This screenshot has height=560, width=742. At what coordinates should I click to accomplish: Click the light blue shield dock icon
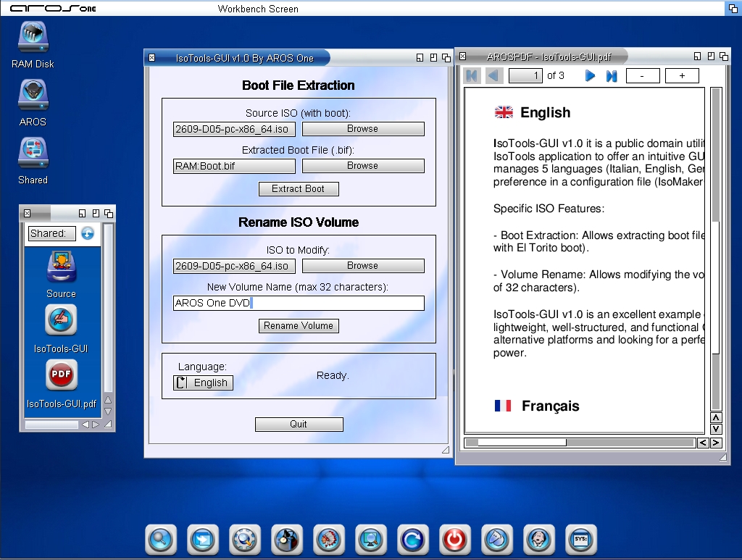point(497,539)
